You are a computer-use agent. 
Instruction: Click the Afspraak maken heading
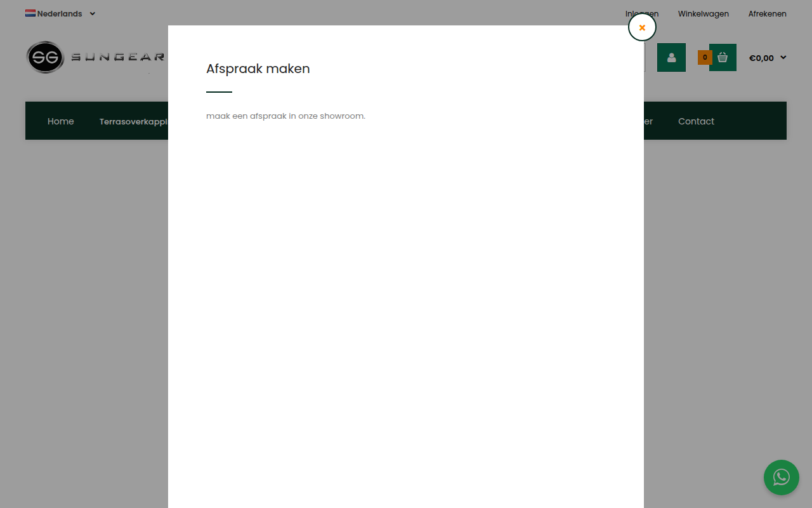tap(258, 69)
